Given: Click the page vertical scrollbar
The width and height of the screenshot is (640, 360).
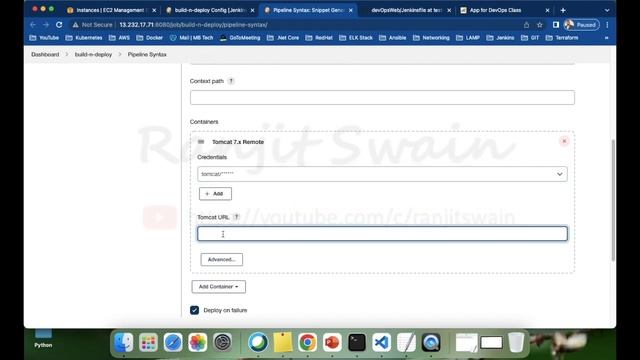Looking at the screenshot, I should click(x=613, y=200).
